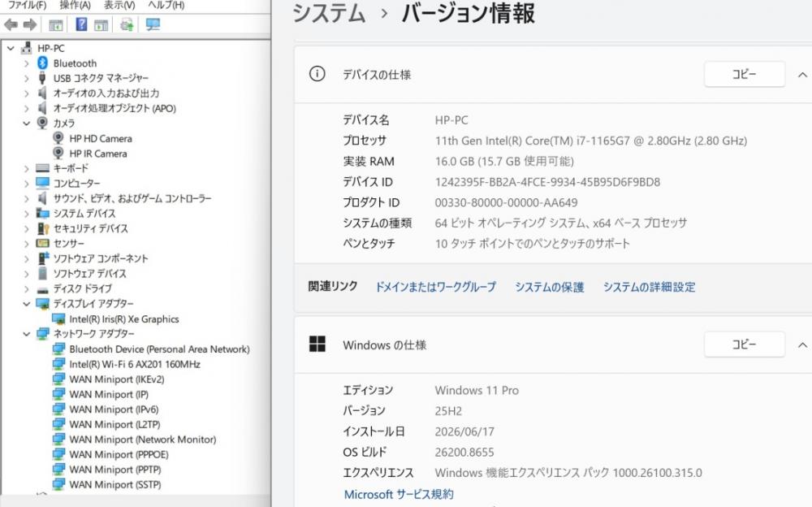Click the info icon beside デバイスの仕様
Screen dimensions: 812x507
(x=317, y=74)
